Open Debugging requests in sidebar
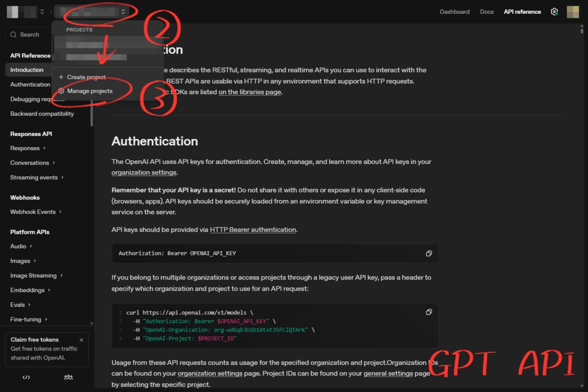Viewport: 588px width, 392px height. pyautogui.click(x=37, y=99)
